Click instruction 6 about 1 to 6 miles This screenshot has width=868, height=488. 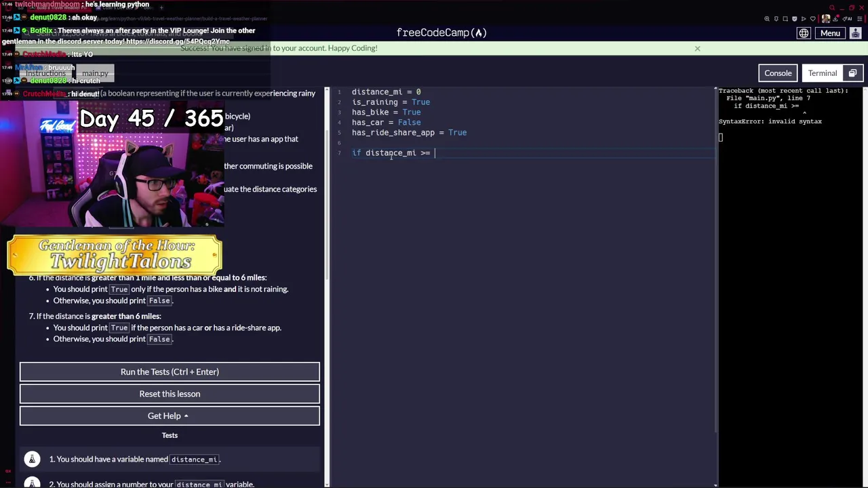151,278
